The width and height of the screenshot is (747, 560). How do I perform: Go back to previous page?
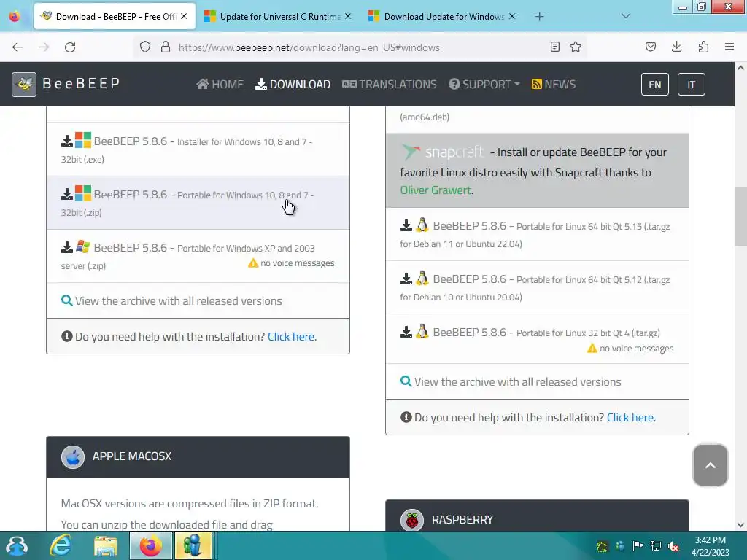(x=18, y=47)
